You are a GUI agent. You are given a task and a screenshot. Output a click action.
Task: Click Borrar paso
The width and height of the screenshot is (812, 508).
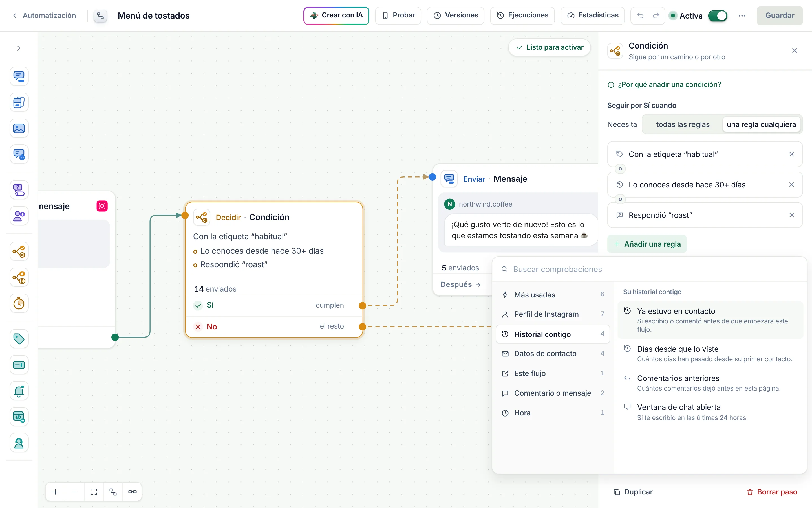(x=772, y=492)
